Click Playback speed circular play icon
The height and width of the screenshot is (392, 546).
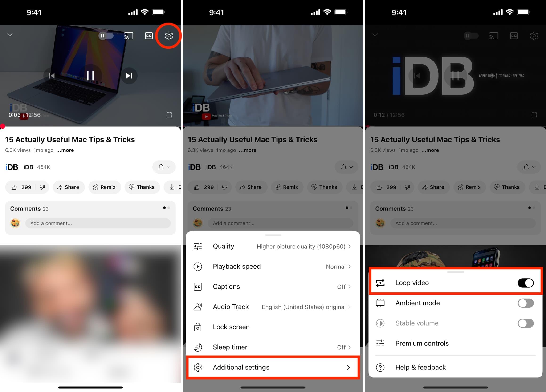(198, 267)
